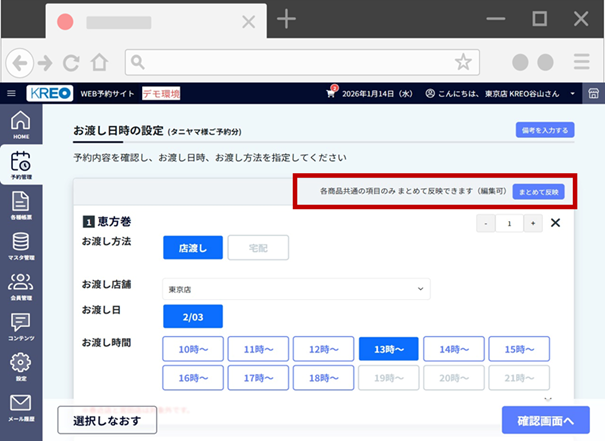Image resolution: width=605 pixels, height=441 pixels.
Task: Open the HOME sidebar icon
Action: tap(20, 124)
